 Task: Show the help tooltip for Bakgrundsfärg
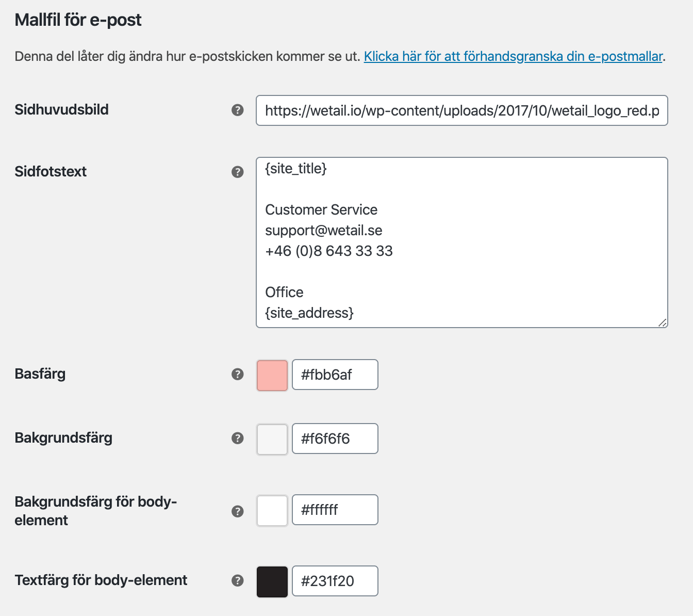[237, 438]
